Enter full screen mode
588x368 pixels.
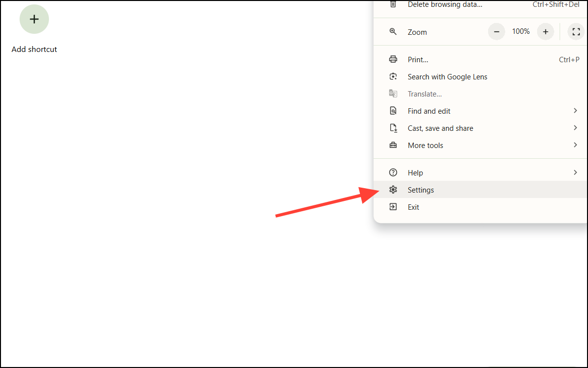[576, 31]
